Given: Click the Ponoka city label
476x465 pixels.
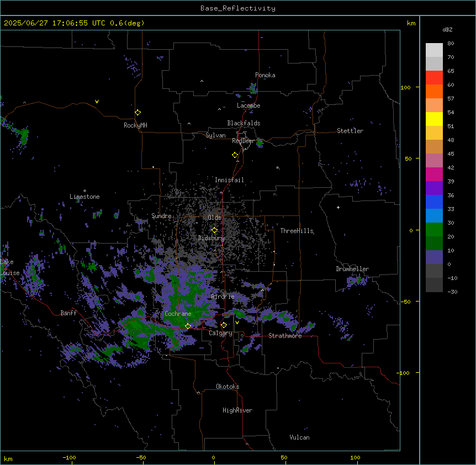Looking at the screenshot, I should pyautogui.click(x=265, y=75).
